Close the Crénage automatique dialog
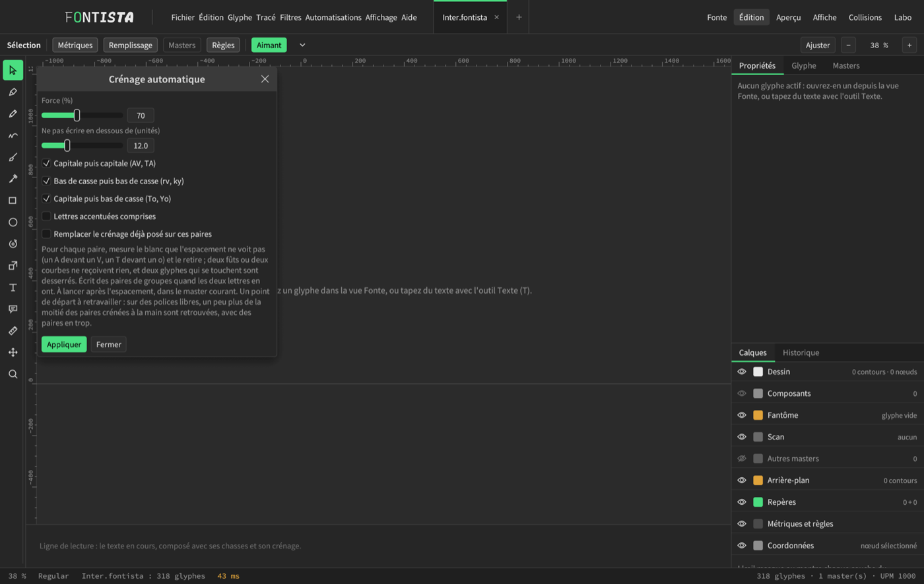The width and height of the screenshot is (924, 584). pyautogui.click(x=265, y=79)
